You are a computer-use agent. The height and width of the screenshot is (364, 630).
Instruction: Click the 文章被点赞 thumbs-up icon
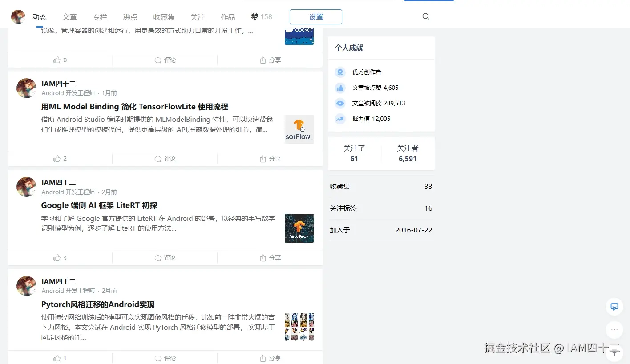coord(340,88)
